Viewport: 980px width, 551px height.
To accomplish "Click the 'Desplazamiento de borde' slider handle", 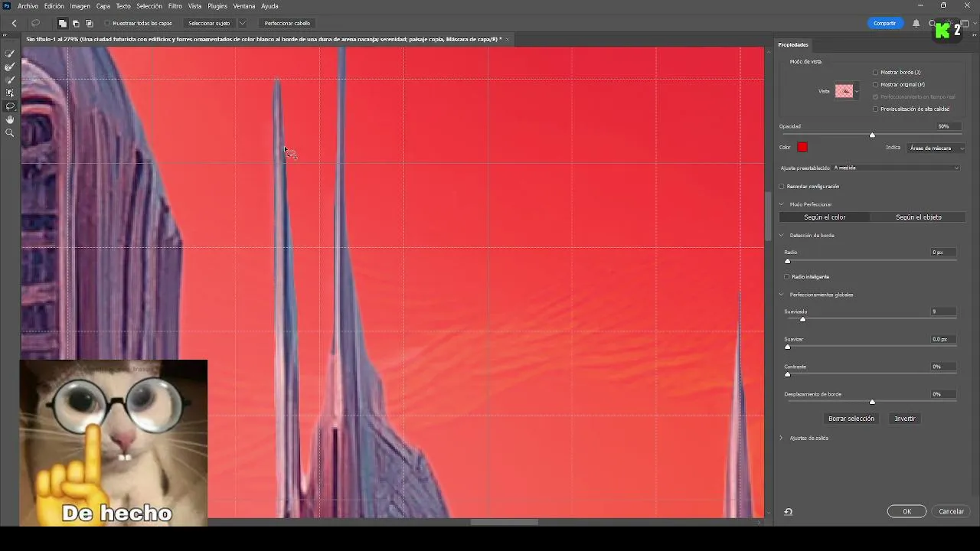I will click(872, 403).
